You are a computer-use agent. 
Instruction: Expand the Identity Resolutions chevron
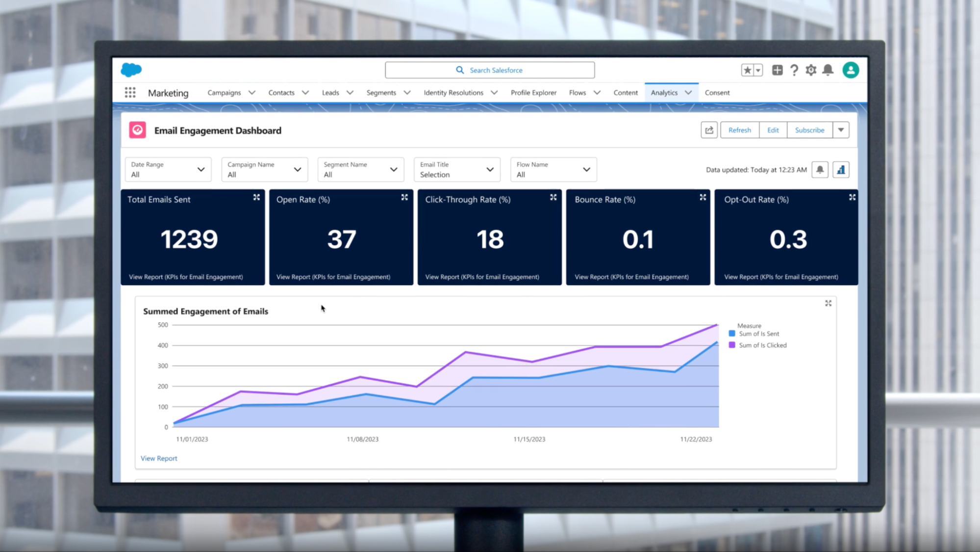[x=494, y=92]
